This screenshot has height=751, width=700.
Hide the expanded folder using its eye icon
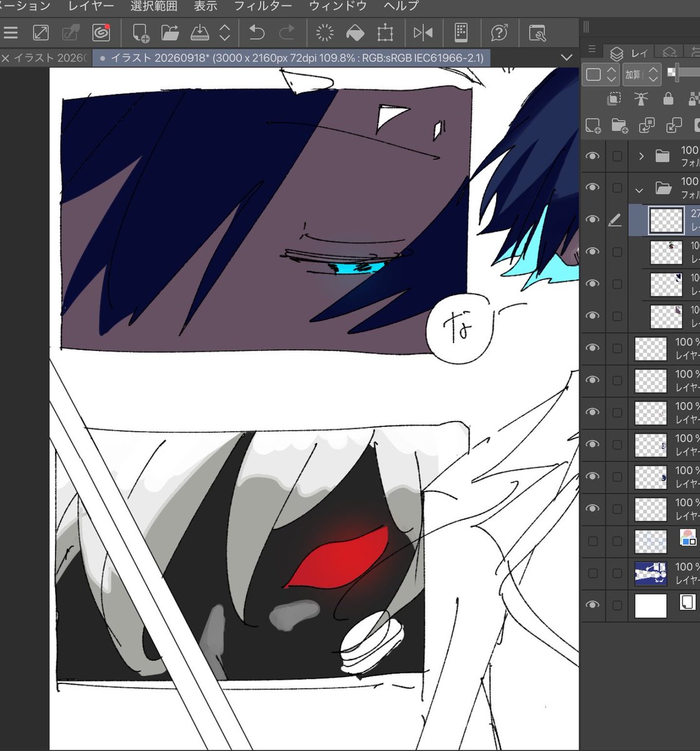tap(592, 188)
